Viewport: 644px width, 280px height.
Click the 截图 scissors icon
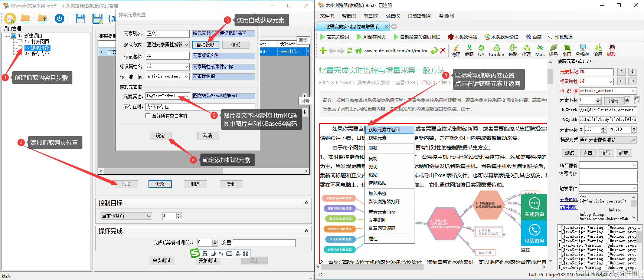point(469,50)
